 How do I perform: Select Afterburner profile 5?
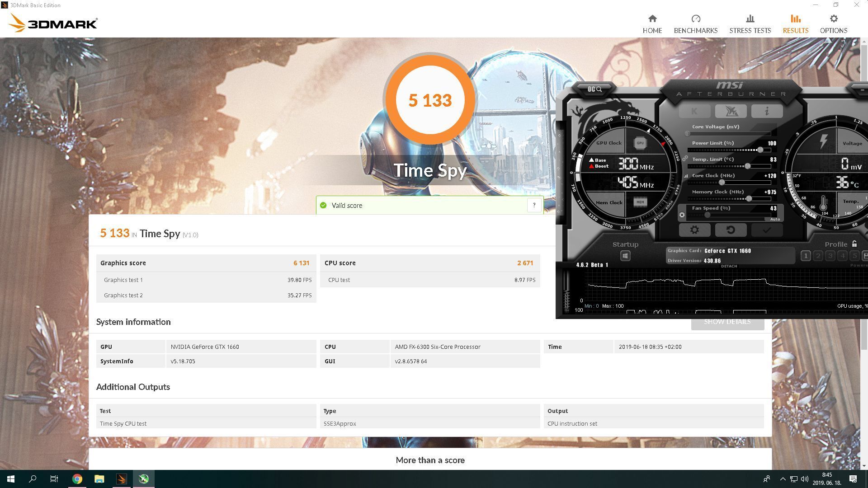pos(854,256)
